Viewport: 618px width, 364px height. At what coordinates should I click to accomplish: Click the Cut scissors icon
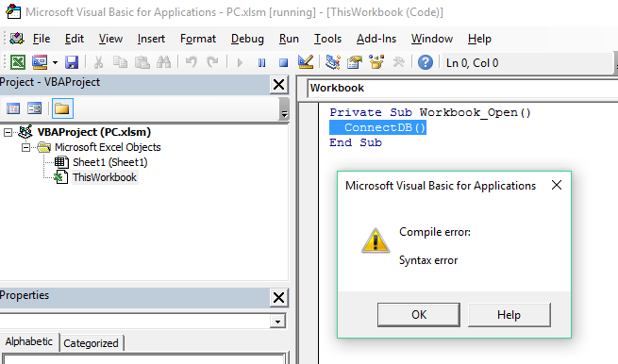coord(98,62)
